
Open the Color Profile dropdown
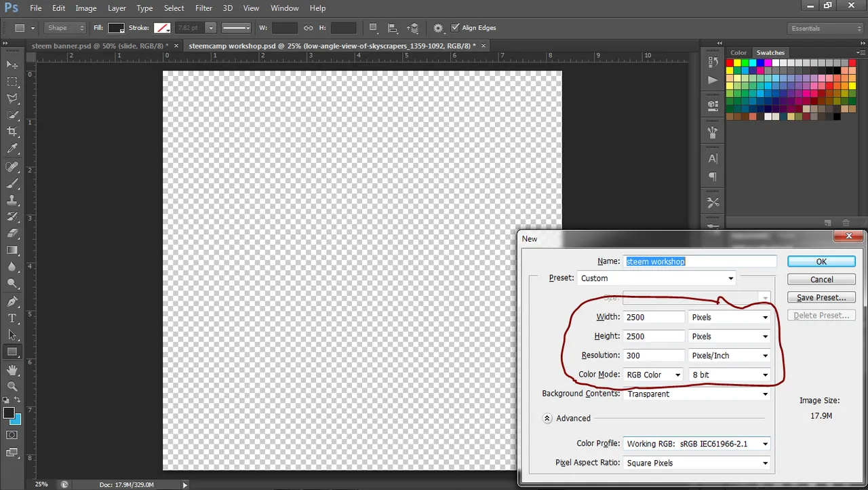point(697,444)
